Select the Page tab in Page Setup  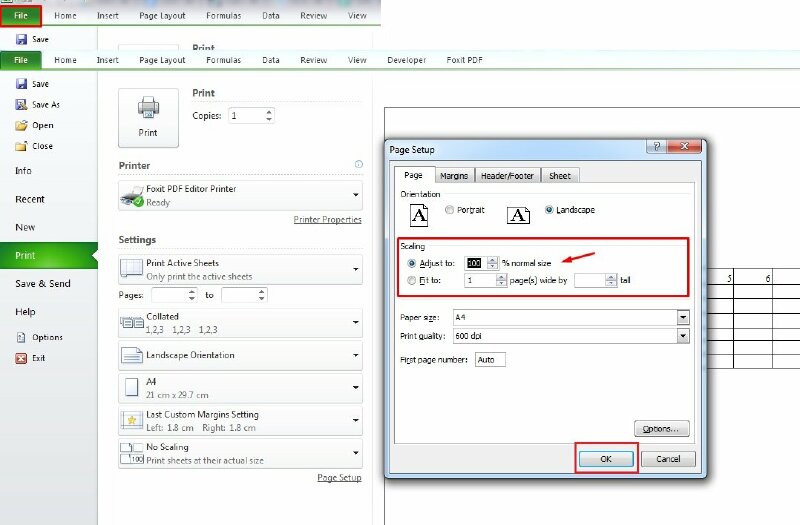point(413,175)
